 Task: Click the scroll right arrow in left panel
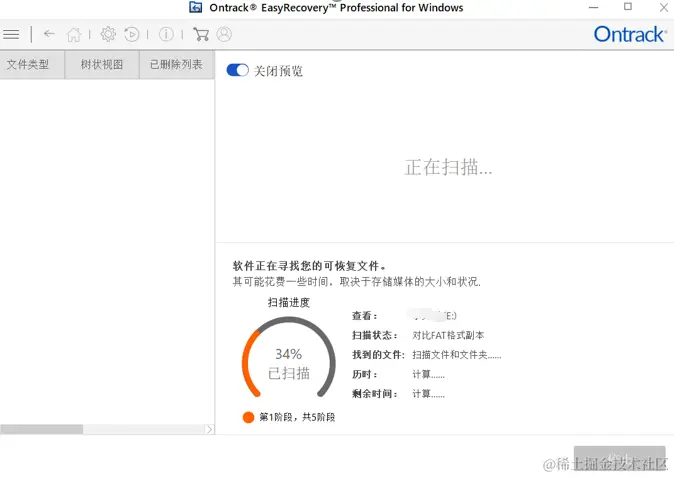209,429
